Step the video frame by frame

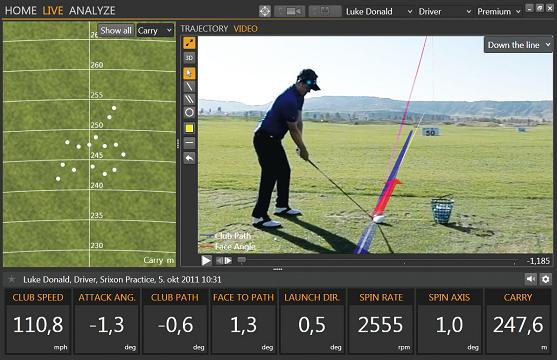(224, 261)
